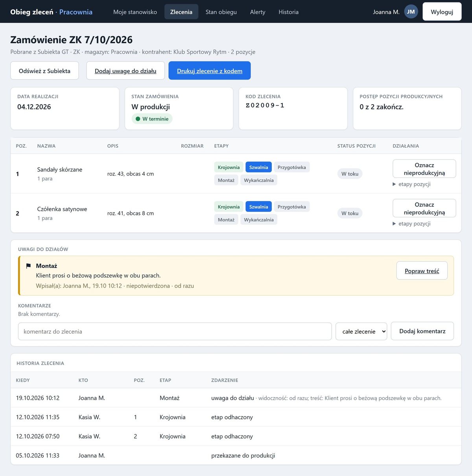Click 'W toku' status of Czółenka satynowe
472x476 pixels.
[350, 213]
